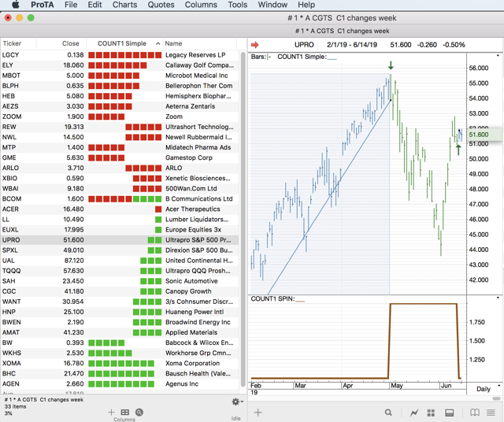Open the File menu
The image size is (504, 422).
tap(71, 5)
